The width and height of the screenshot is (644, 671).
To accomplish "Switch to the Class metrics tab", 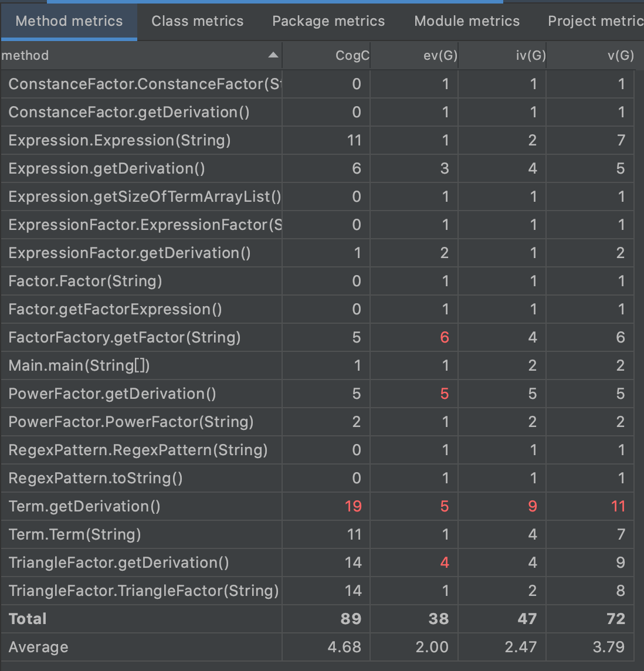I will tap(197, 21).
